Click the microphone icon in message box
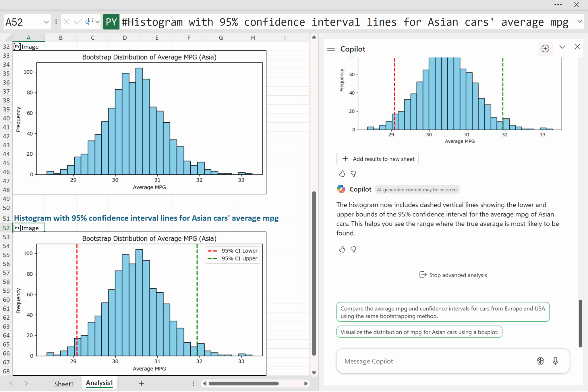This screenshot has height=392, width=588. [x=555, y=361]
